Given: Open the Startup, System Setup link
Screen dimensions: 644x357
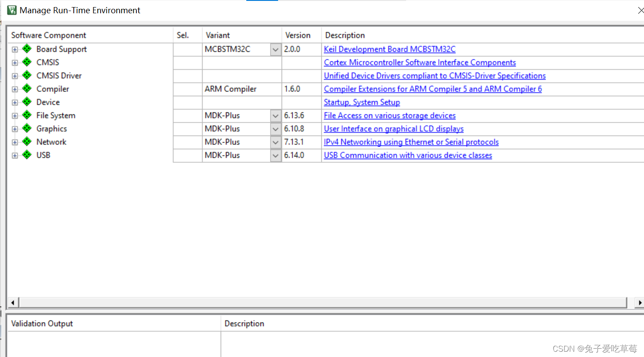Looking at the screenshot, I should (362, 102).
